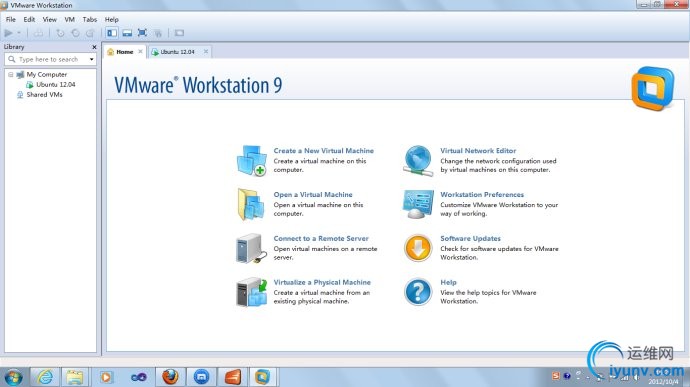Toggle the library sidebar toolbar button
Viewport: 690px width, 387px height.
(x=112, y=33)
